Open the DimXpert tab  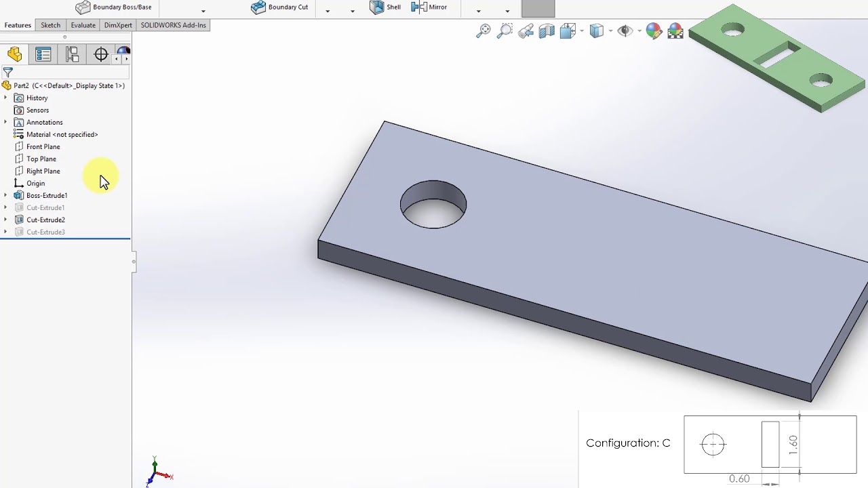click(x=118, y=25)
